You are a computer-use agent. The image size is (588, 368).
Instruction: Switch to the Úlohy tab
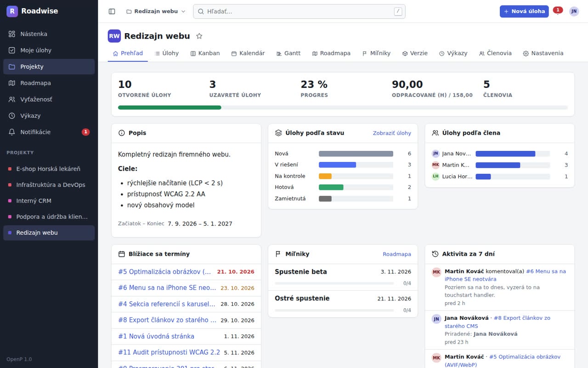click(x=167, y=53)
